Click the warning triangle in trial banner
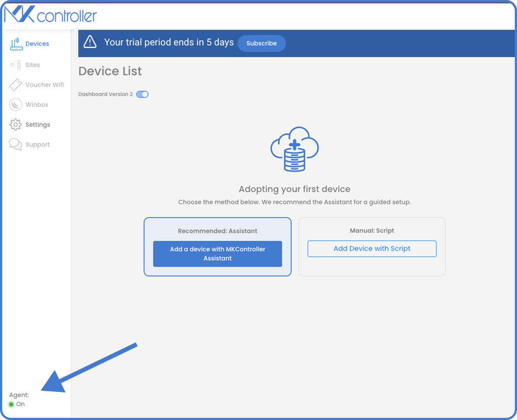This screenshot has width=517, height=420. click(x=90, y=42)
